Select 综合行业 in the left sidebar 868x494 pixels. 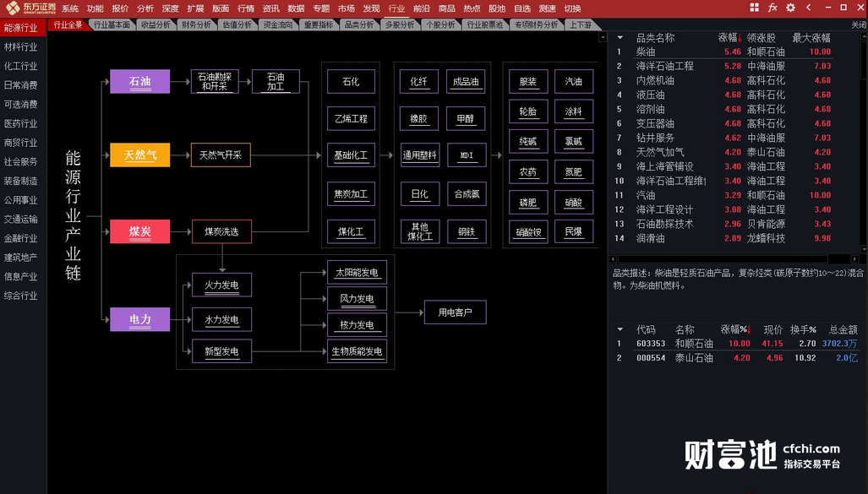pyautogui.click(x=20, y=296)
